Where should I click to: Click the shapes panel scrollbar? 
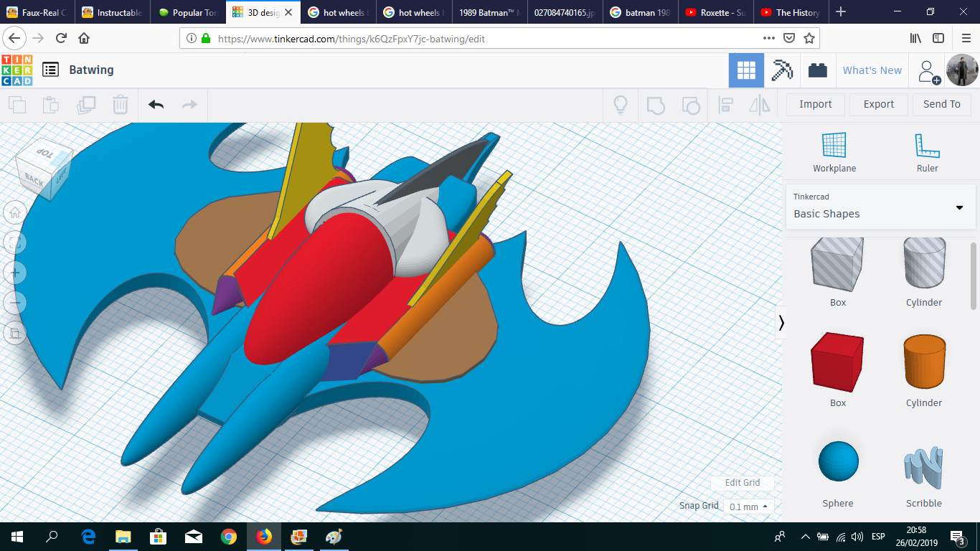pos(974,276)
